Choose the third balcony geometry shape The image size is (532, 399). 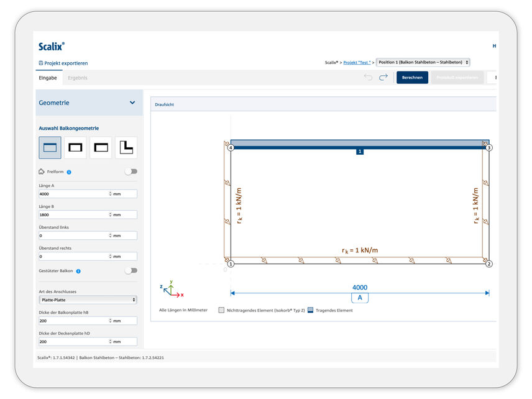[x=101, y=148]
